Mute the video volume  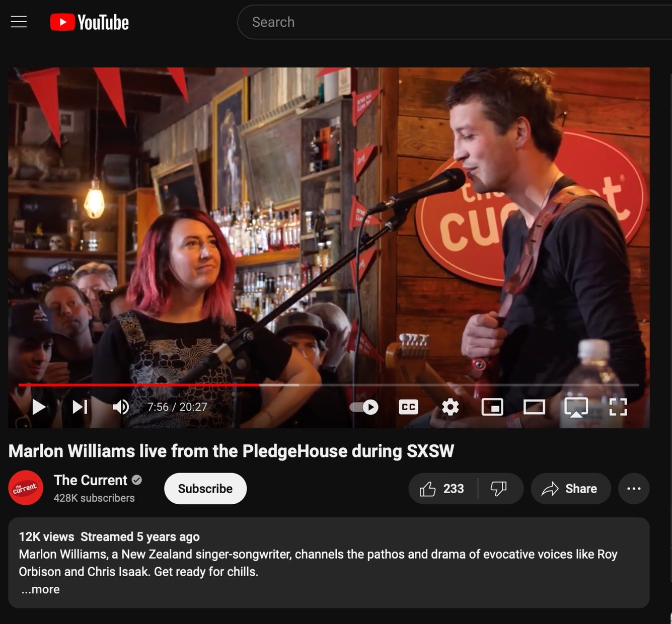[121, 407]
